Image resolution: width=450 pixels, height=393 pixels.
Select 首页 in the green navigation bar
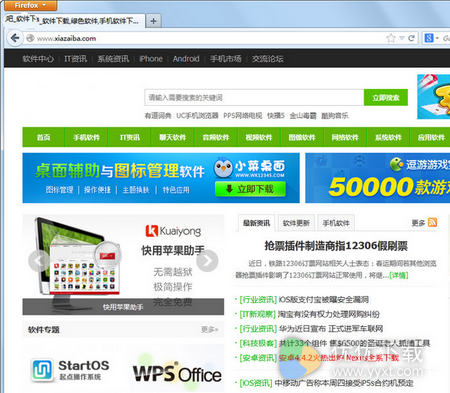(x=43, y=137)
